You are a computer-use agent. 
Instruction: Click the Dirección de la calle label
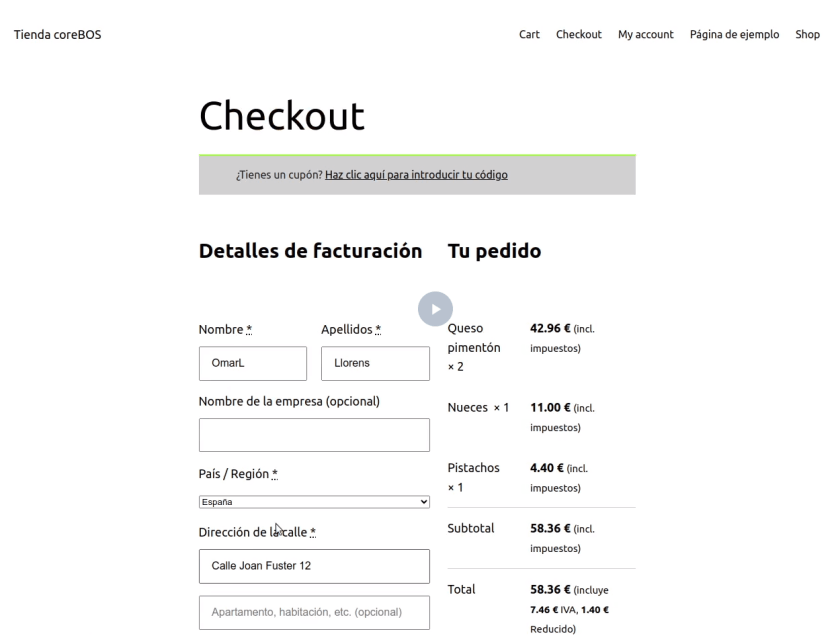[254, 532]
